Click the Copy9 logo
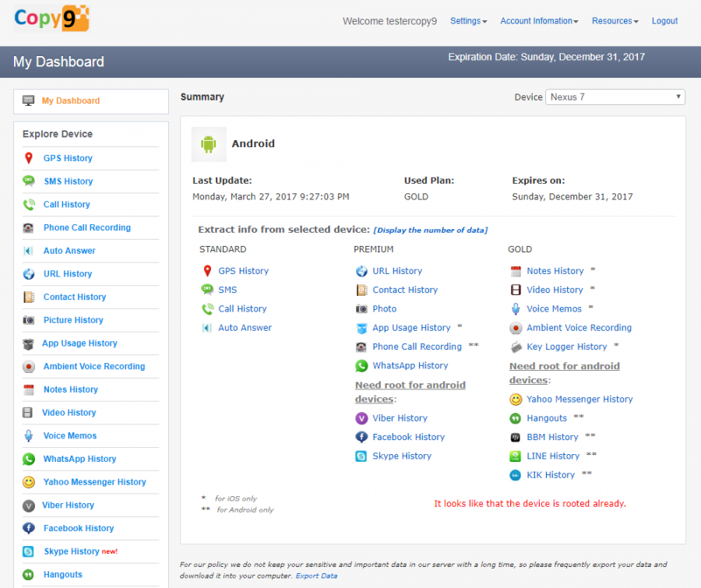 52,19
